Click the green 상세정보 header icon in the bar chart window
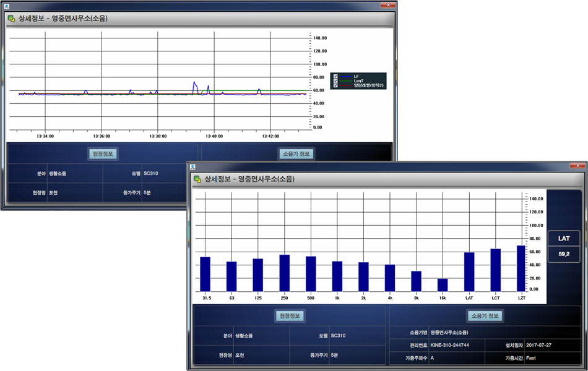Image resolution: width=588 pixels, height=371 pixels. point(197,179)
